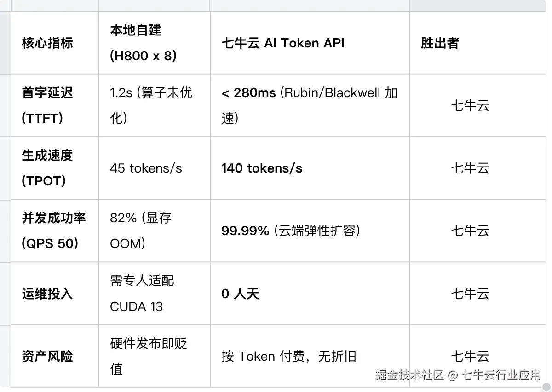
Task: Select the 1.2s (算子未优化) cell
Action: point(151,105)
